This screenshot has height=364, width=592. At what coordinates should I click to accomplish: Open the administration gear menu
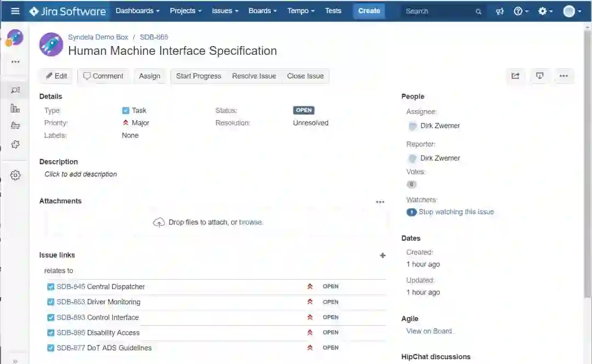click(x=545, y=12)
